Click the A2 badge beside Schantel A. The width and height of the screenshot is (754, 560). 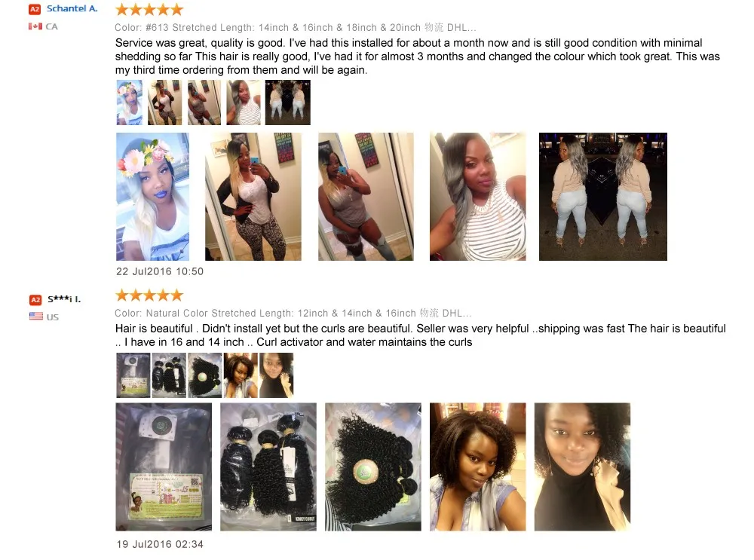coord(35,9)
